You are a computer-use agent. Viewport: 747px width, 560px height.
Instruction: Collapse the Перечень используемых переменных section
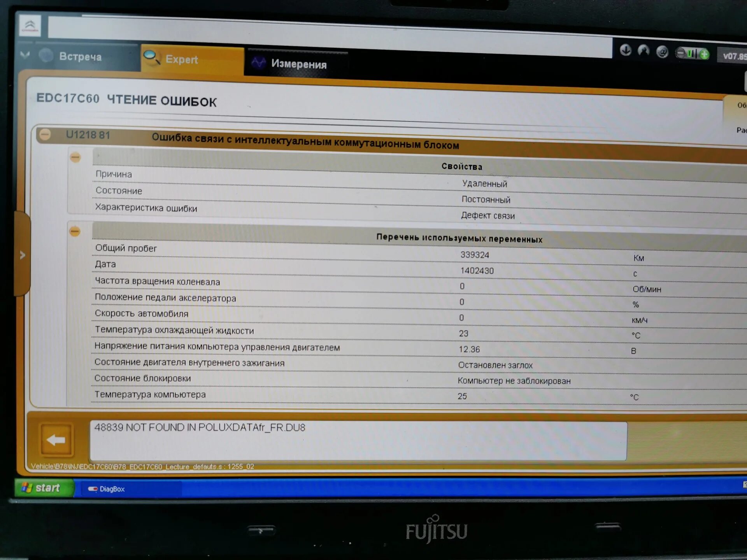pyautogui.click(x=75, y=231)
